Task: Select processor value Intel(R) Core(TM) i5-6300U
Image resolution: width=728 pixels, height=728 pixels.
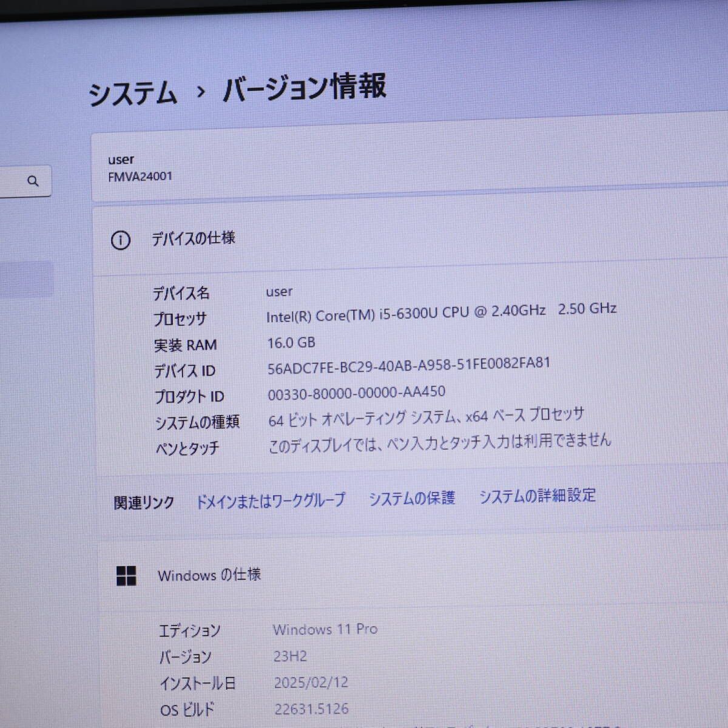Action: pos(442,312)
